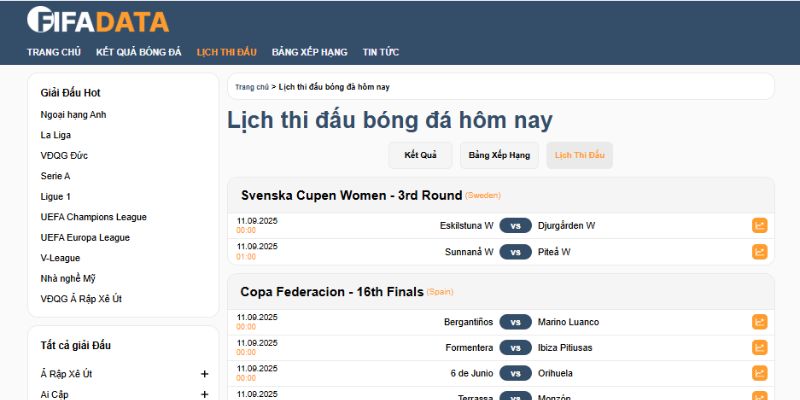Open Kết Quả Bóng Đá menu item
The image size is (800, 400).
point(139,52)
